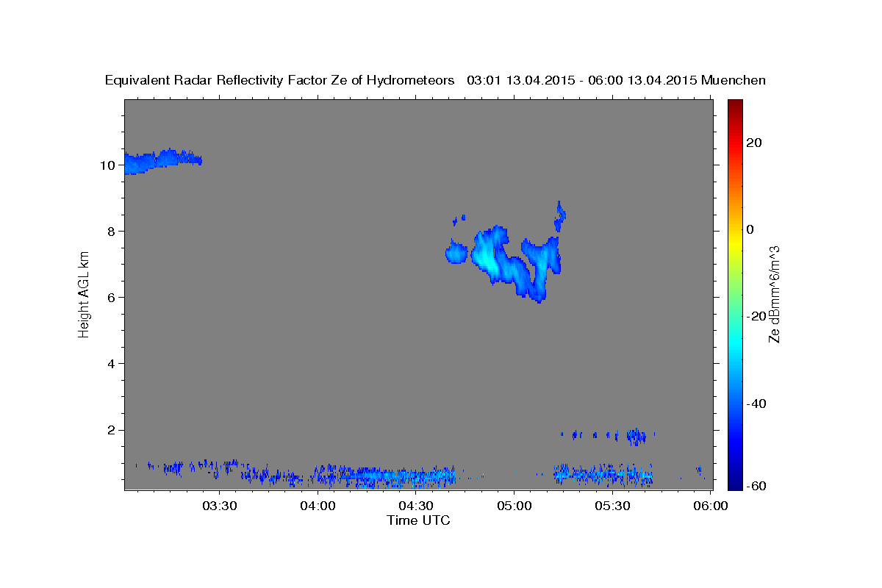Click the station name 'Muenchen' in the title
This screenshot has height=588, width=882.
point(734,80)
